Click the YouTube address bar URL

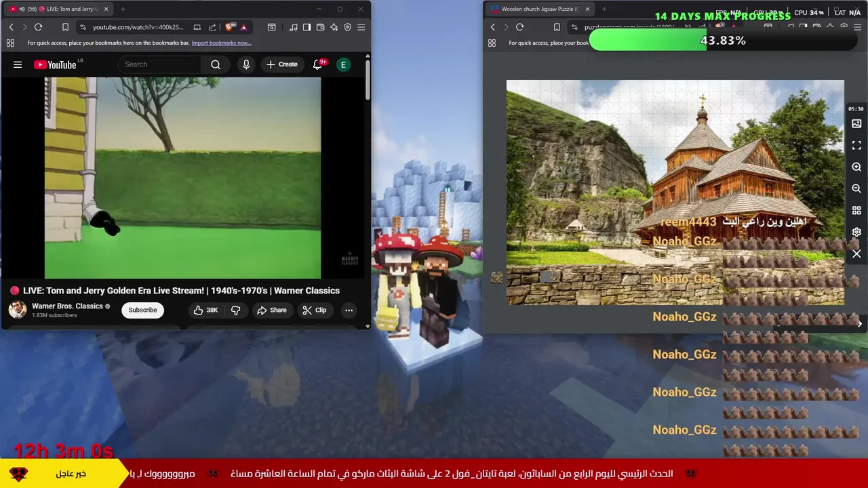(138, 27)
